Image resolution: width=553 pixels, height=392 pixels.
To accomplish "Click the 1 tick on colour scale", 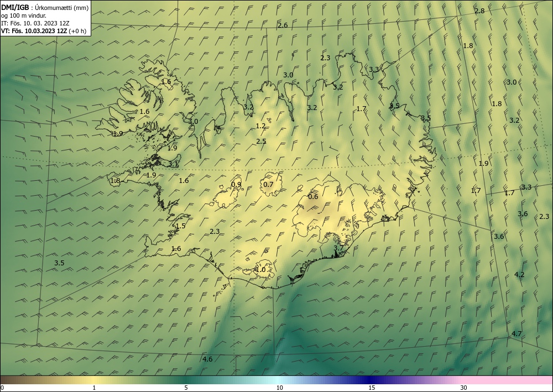I will point(94,388).
